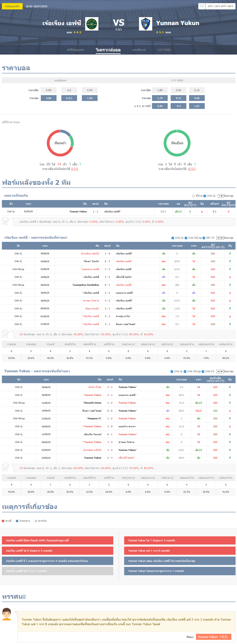This screenshot has height=644, width=237.
Task: Toggle CHA FACup checkbox for เจ้อเจียง เอฟซี past results
Action: [x=186, y=238]
